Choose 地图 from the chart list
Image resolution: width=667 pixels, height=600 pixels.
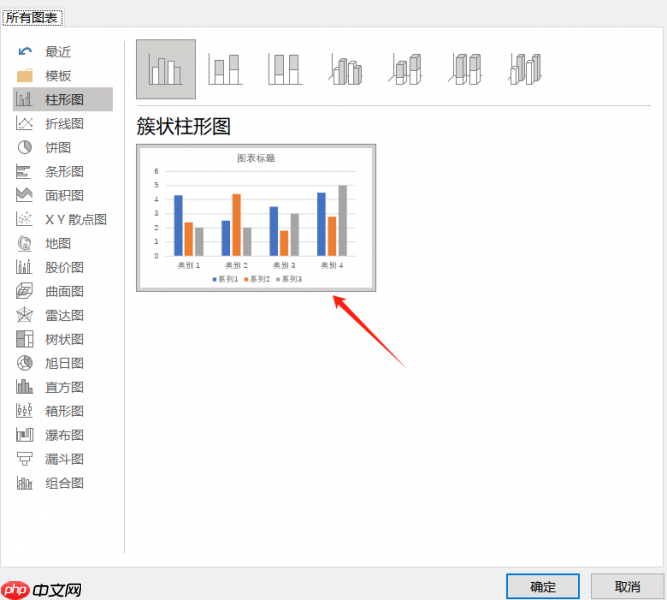58,243
